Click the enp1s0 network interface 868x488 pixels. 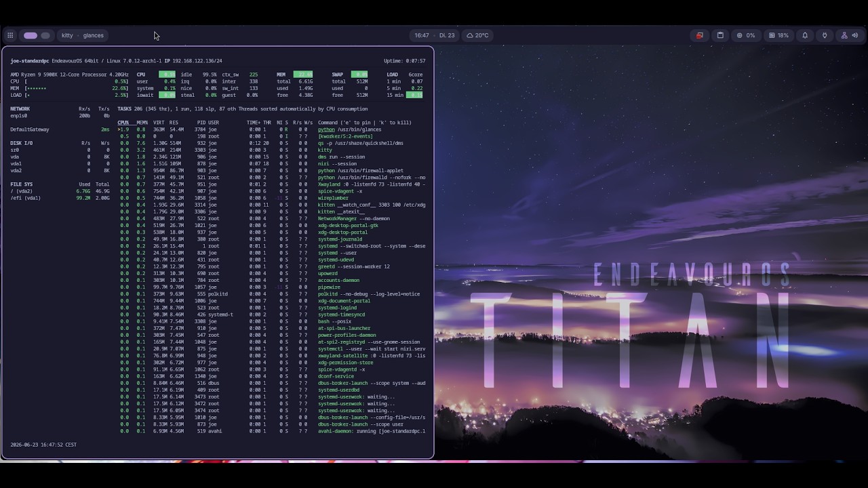19,115
